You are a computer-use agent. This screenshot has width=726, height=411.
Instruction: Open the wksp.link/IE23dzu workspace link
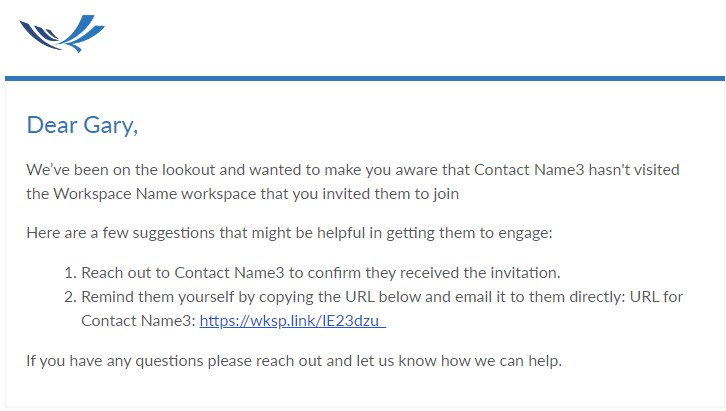pos(293,321)
